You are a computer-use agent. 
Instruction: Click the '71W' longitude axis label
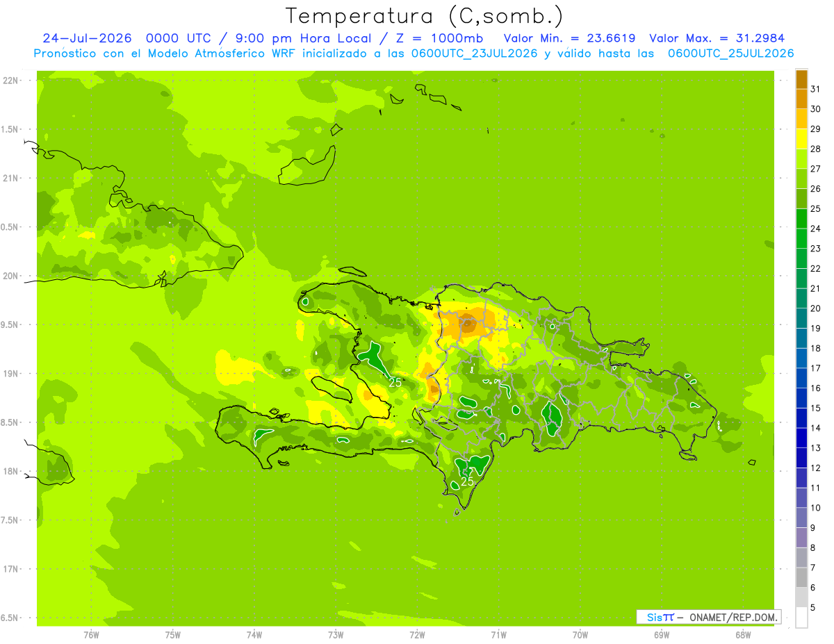pos(498,635)
